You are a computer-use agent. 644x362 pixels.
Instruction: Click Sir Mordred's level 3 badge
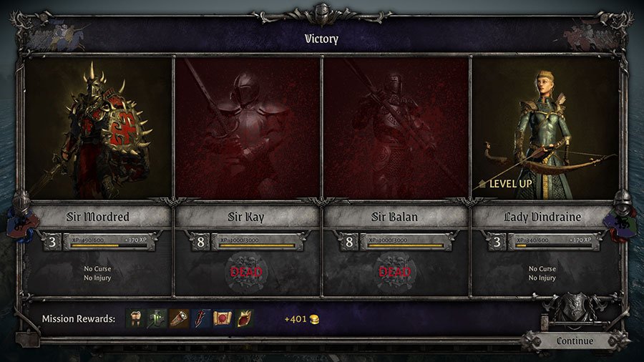pyautogui.click(x=52, y=242)
